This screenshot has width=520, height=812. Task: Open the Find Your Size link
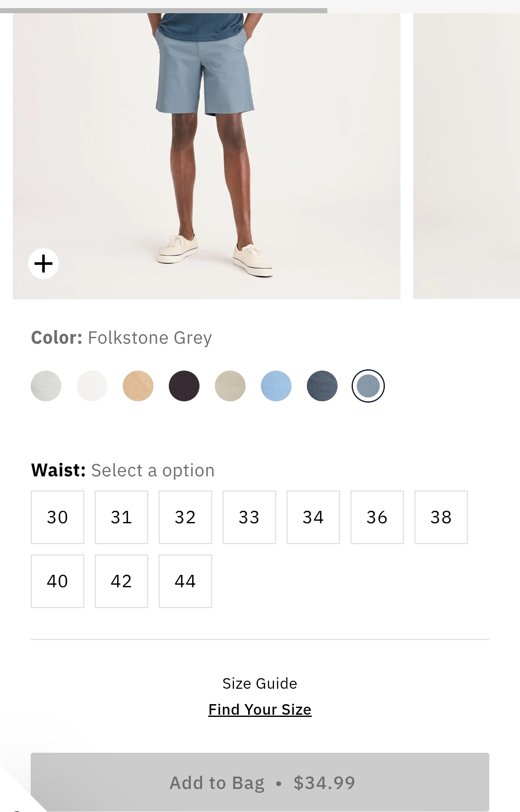tap(260, 710)
